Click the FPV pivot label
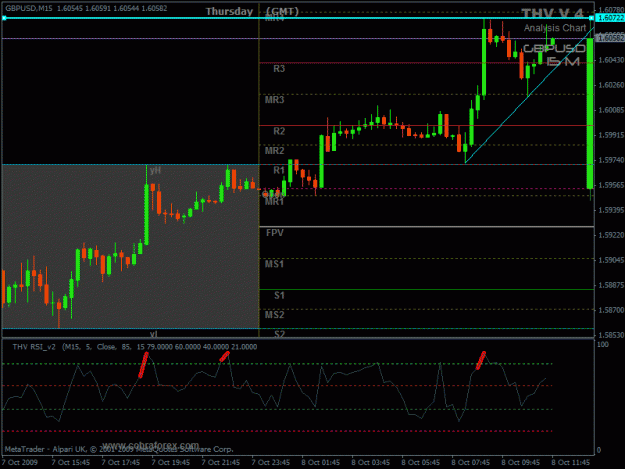This screenshot has height=469, width=625. [275, 233]
